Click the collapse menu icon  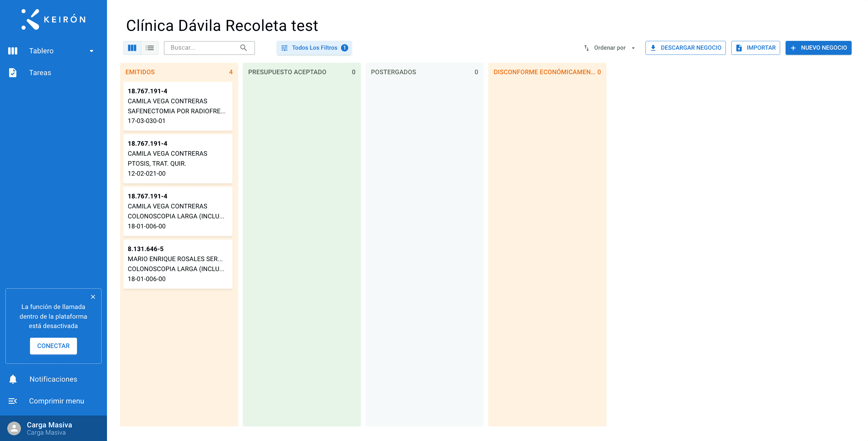pyautogui.click(x=13, y=401)
